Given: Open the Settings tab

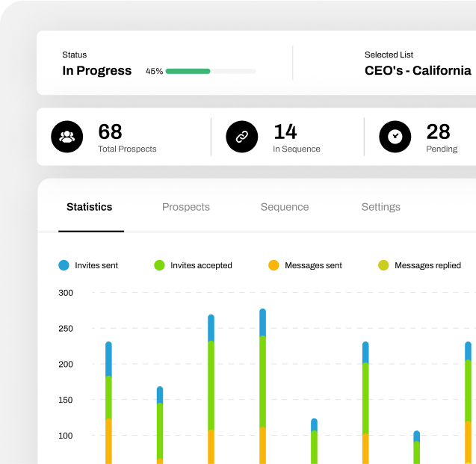Looking at the screenshot, I should [380, 207].
